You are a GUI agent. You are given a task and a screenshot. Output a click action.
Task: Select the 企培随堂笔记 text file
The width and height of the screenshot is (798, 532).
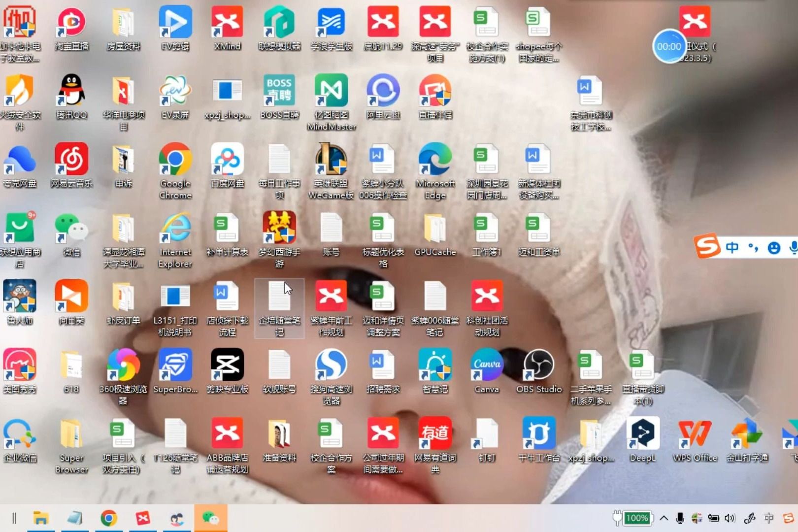click(x=279, y=308)
